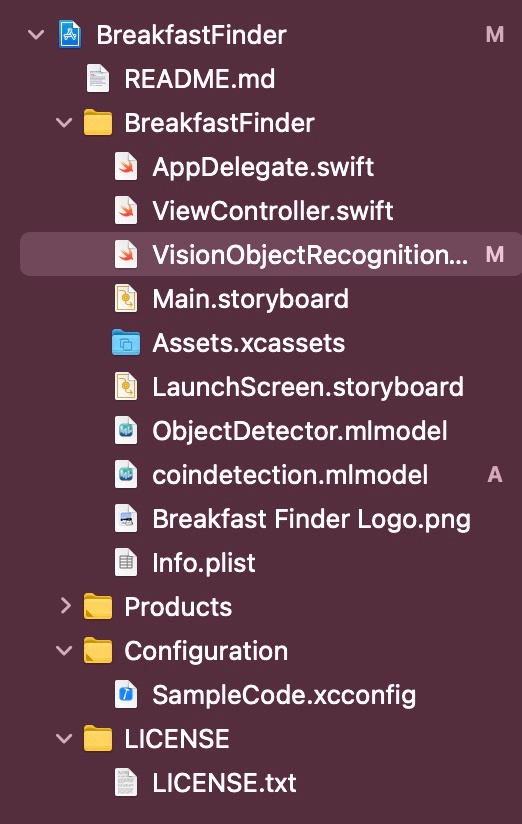
Task: Click the Swift icon beside ViewController.swift
Action: click(x=126, y=211)
